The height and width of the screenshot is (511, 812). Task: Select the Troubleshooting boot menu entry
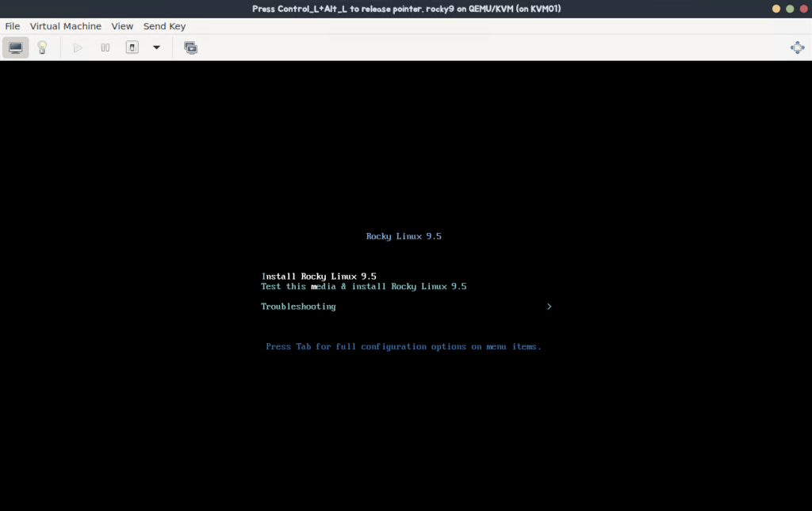click(298, 307)
